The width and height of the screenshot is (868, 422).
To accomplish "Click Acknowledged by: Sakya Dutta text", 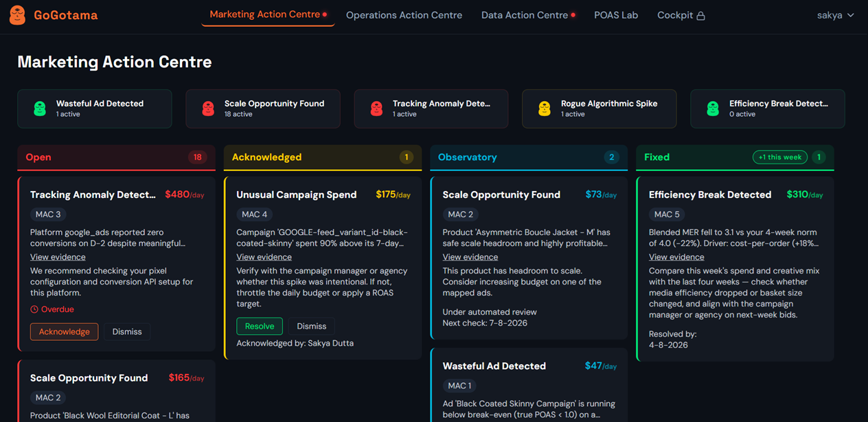I will (295, 343).
